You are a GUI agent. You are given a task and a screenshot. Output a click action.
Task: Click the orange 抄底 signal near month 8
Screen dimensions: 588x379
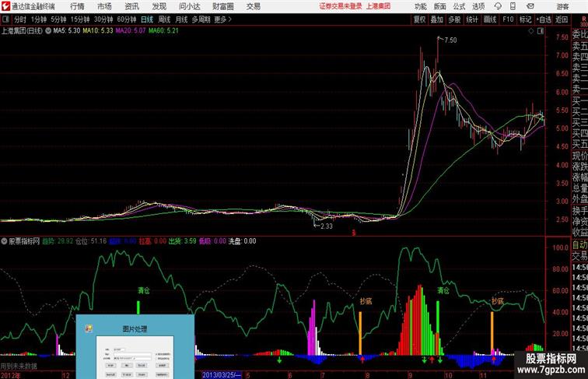(x=366, y=301)
